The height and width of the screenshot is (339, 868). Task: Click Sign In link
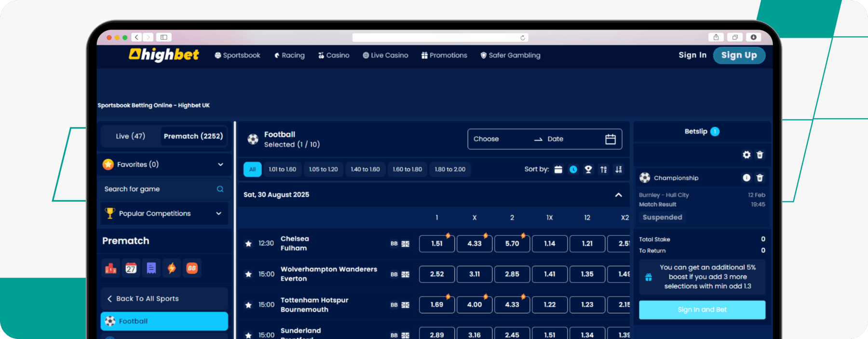coord(692,55)
